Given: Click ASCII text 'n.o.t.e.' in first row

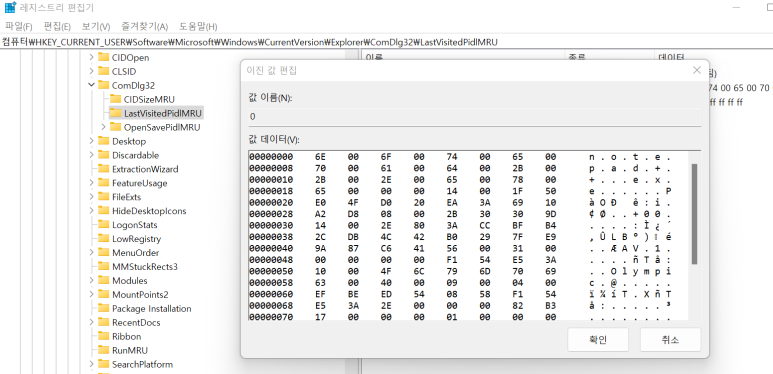Looking at the screenshot, I should [630, 157].
